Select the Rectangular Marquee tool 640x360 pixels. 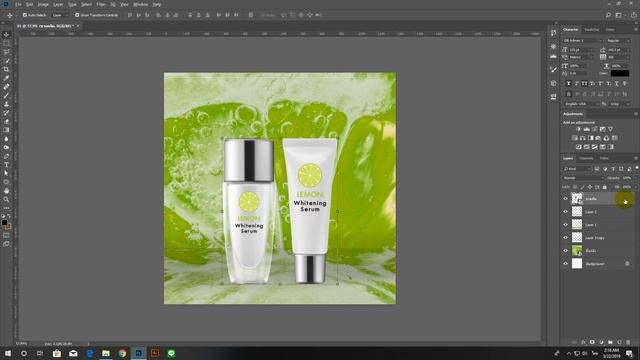[x=6, y=43]
